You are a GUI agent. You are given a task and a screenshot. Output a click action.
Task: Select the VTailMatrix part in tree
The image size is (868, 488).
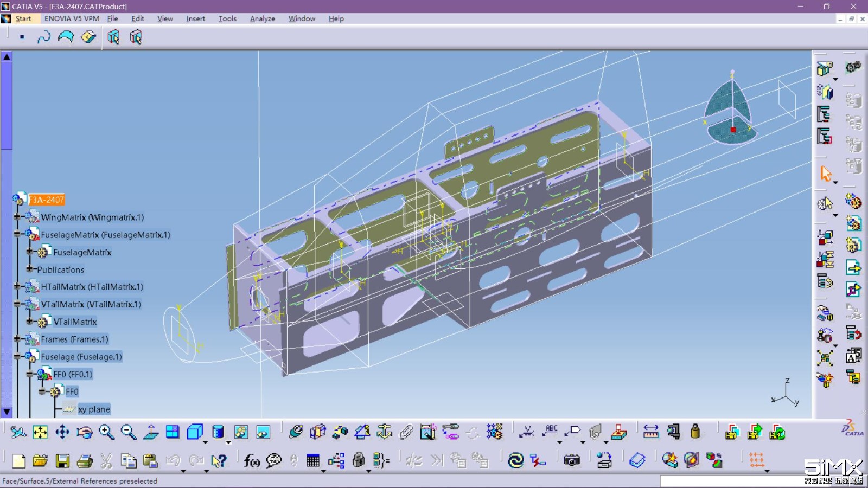[x=75, y=322]
